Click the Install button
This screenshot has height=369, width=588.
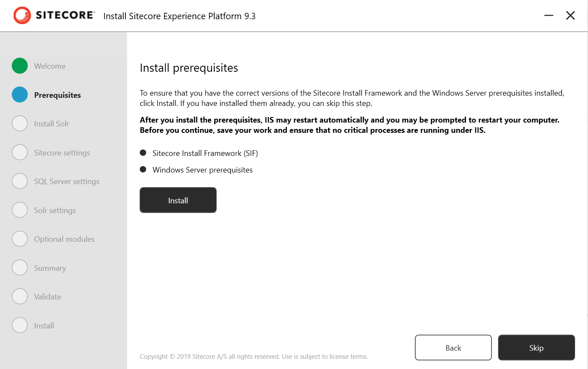(x=178, y=200)
